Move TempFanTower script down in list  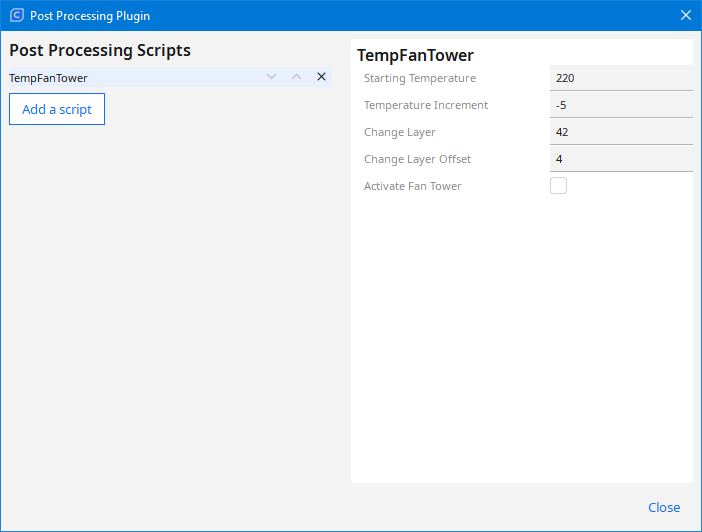[x=271, y=77]
